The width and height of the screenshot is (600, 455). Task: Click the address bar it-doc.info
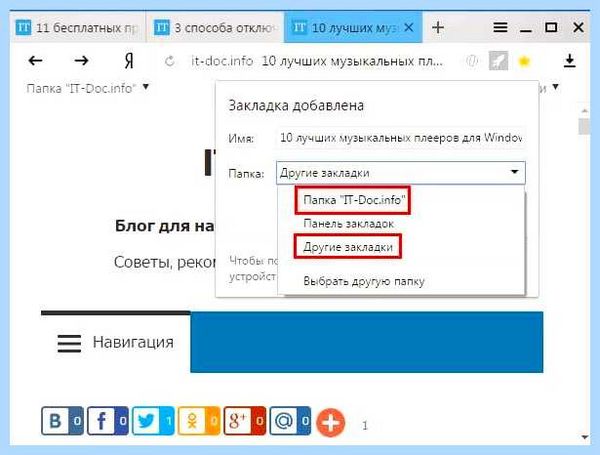click(x=317, y=61)
